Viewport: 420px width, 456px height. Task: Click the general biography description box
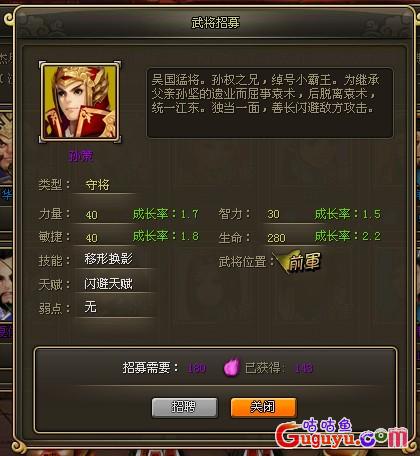[x=269, y=103]
